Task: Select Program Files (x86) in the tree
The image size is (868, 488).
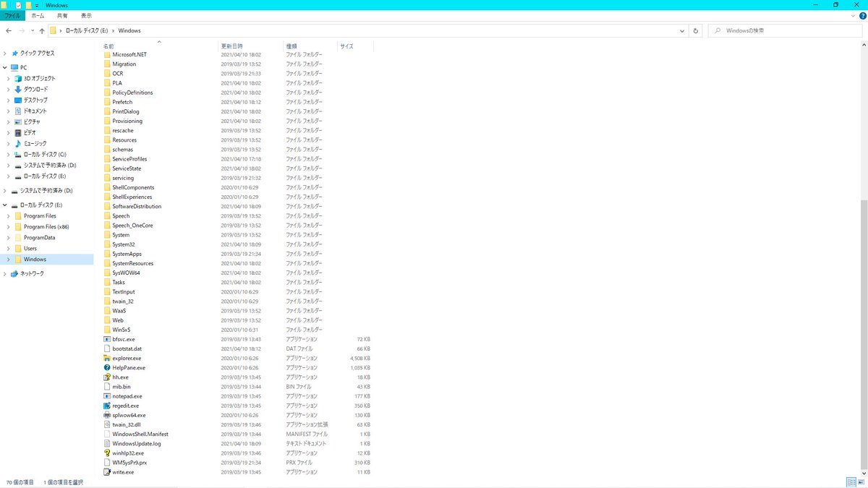Action: click(x=46, y=227)
